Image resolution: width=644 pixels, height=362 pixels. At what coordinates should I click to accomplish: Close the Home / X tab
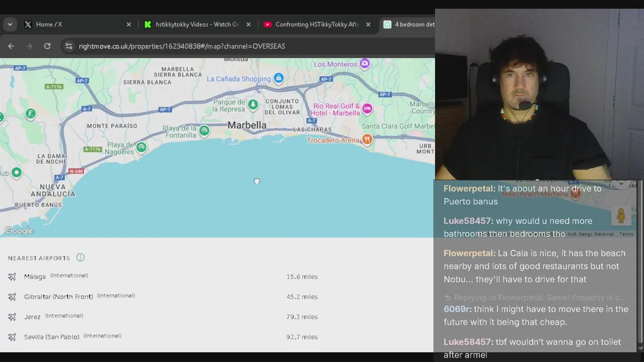point(128,24)
